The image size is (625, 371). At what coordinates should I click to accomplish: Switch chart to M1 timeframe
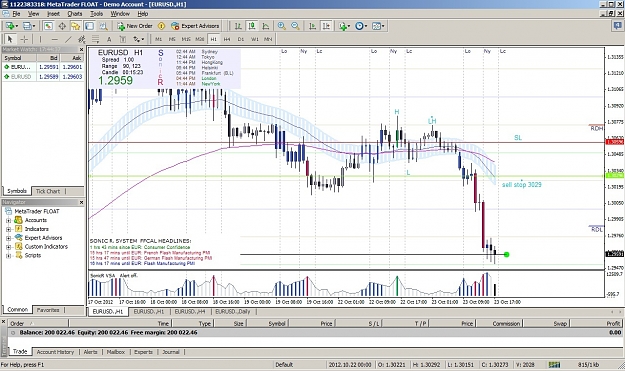[159, 39]
